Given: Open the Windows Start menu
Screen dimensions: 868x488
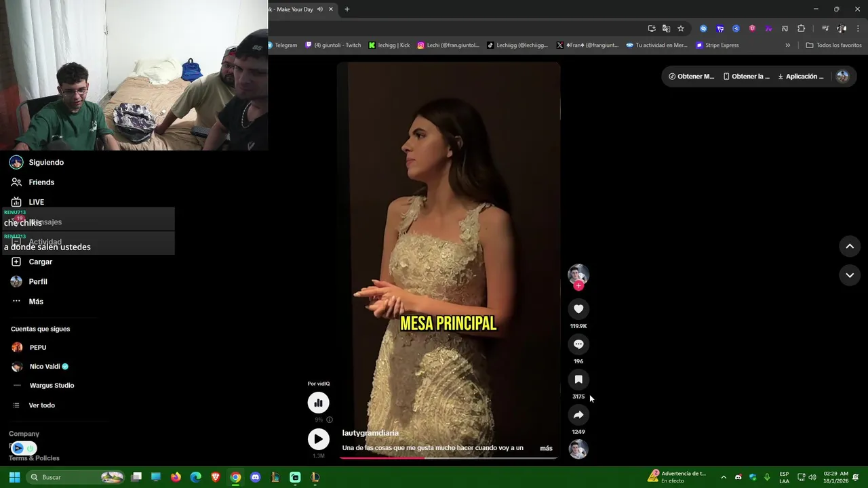Looking at the screenshot, I should 14,477.
